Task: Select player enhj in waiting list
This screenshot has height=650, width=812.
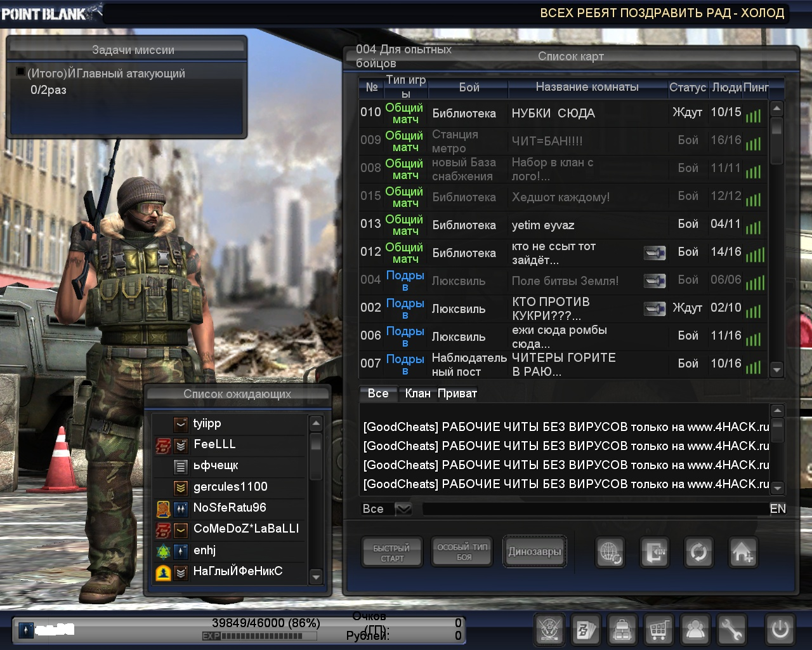Action: click(x=230, y=551)
